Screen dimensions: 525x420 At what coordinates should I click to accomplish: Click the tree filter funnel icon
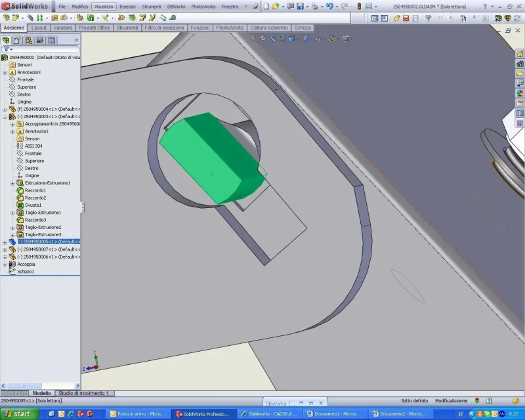tap(7, 49)
